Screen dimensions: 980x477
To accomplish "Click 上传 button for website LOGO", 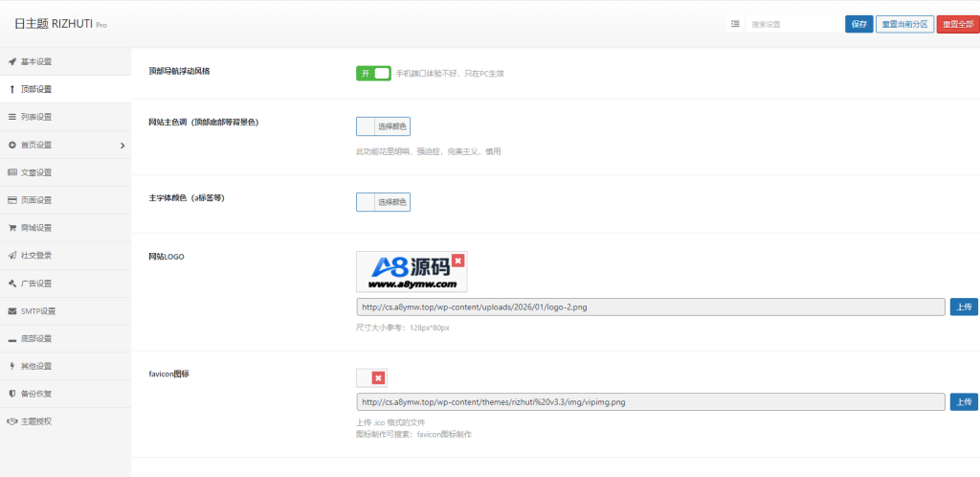I will pyautogui.click(x=964, y=307).
